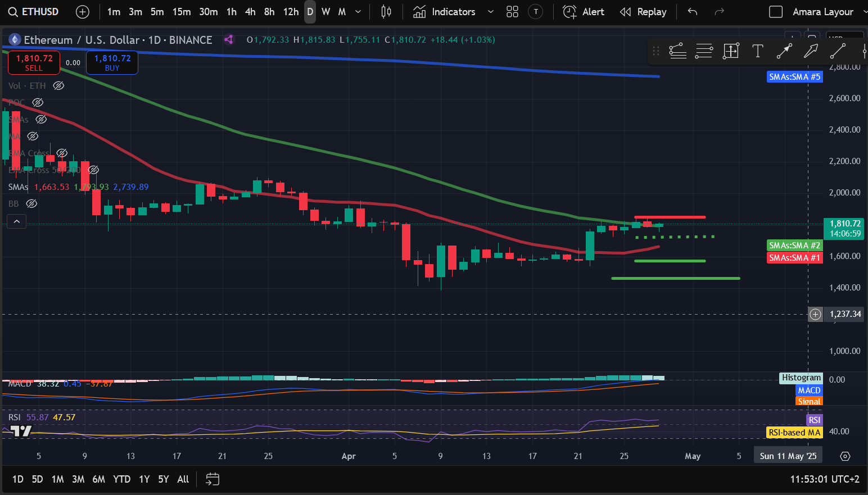The height and width of the screenshot is (495, 868).
Task: Open the go-to-date calendar icon
Action: pyautogui.click(x=213, y=479)
